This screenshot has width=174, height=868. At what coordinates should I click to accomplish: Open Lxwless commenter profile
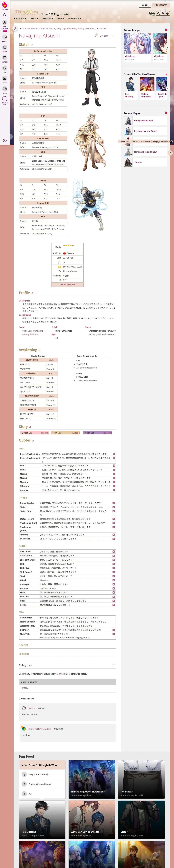pos(31,708)
